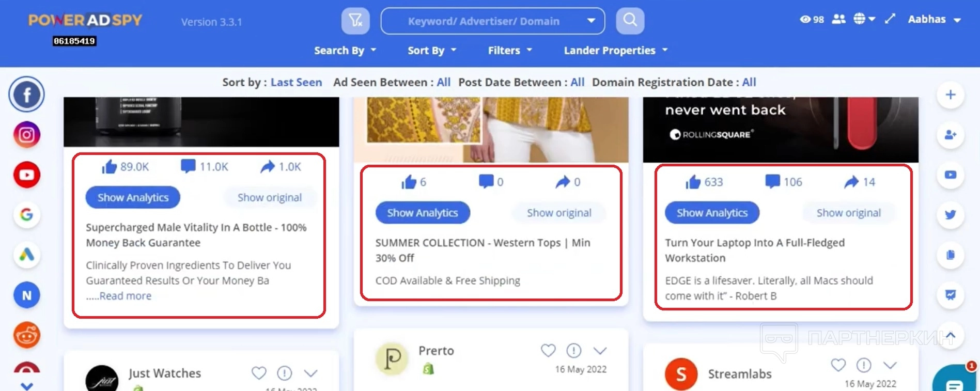Viewport: 980px width, 391px height.
Task: Click All next to Ad Seen Between
Action: pyautogui.click(x=443, y=82)
